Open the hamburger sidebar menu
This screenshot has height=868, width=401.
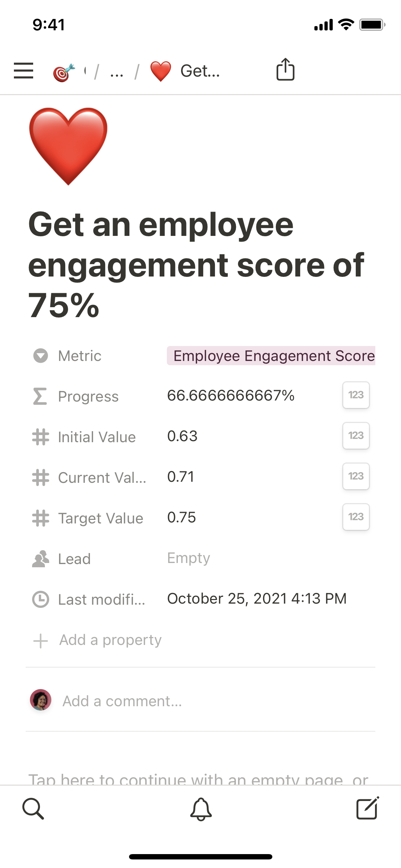point(24,70)
